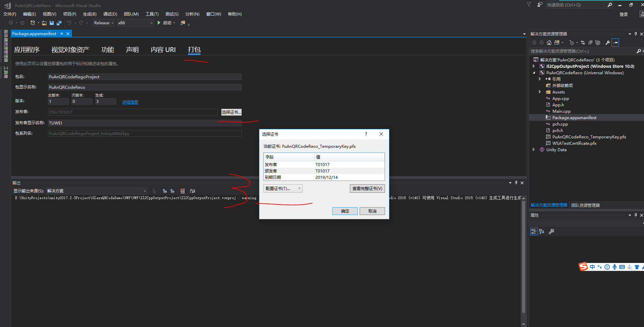This screenshot has height=327, width=644.
Task: Collapse the PuAnQRCodeReco project node
Action: coord(534,73)
